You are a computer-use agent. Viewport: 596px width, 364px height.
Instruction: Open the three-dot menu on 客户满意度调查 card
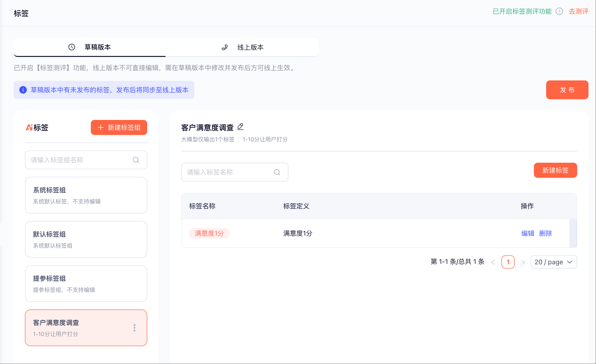point(135,328)
